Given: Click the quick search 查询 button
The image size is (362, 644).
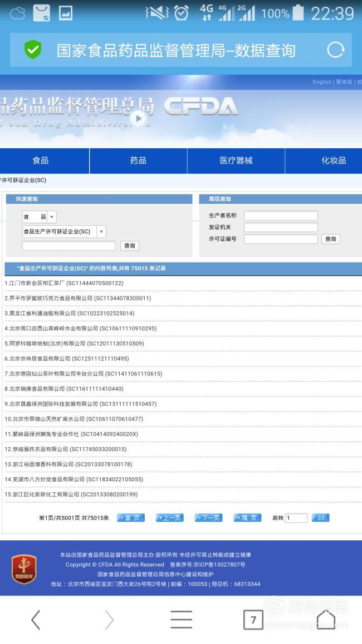Looking at the screenshot, I should point(130,245).
